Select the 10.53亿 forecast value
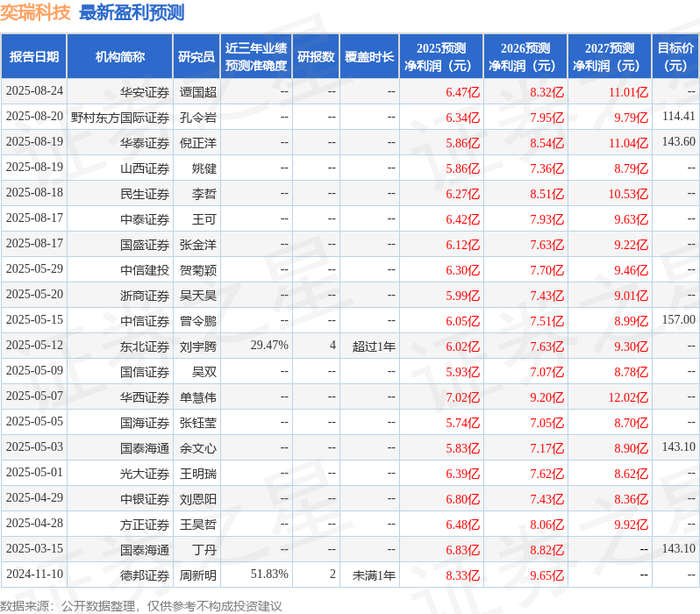 click(x=628, y=194)
